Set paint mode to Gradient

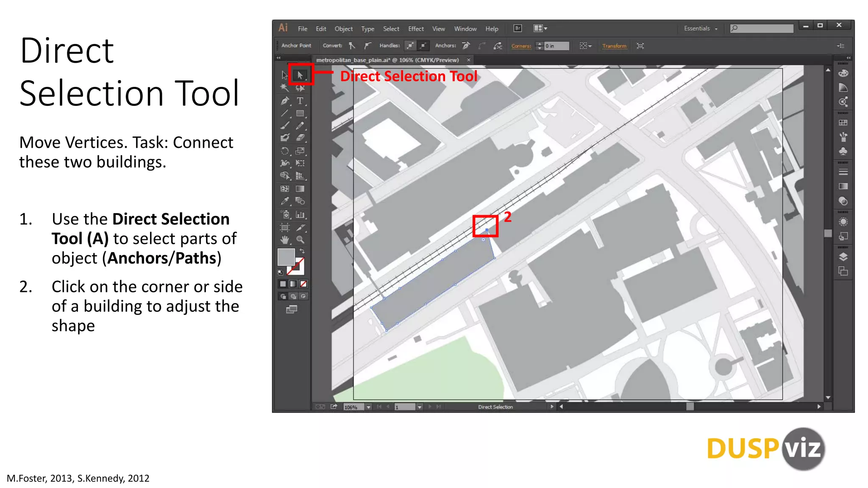point(293,284)
